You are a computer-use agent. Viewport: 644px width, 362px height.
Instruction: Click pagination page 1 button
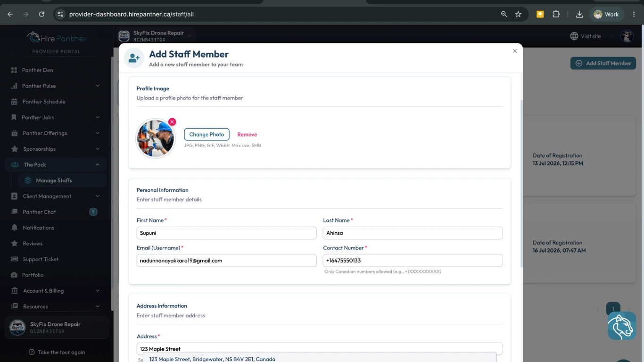click(613, 309)
